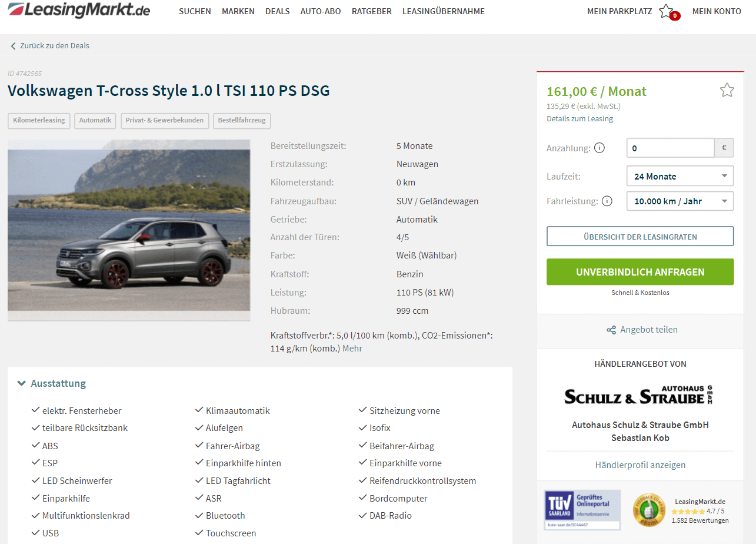Click UNVERBINDLICH ANFRAGEN button
This screenshot has height=544, width=756.
640,272
